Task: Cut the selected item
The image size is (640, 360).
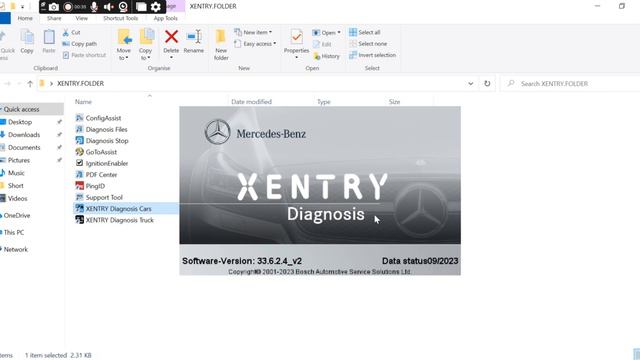Action: (71, 32)
